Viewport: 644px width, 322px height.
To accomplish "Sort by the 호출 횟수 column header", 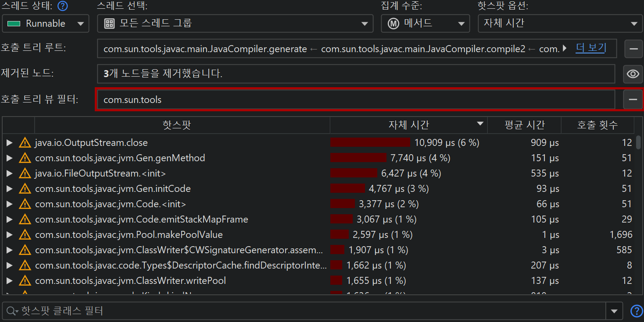I will point(597,125).
